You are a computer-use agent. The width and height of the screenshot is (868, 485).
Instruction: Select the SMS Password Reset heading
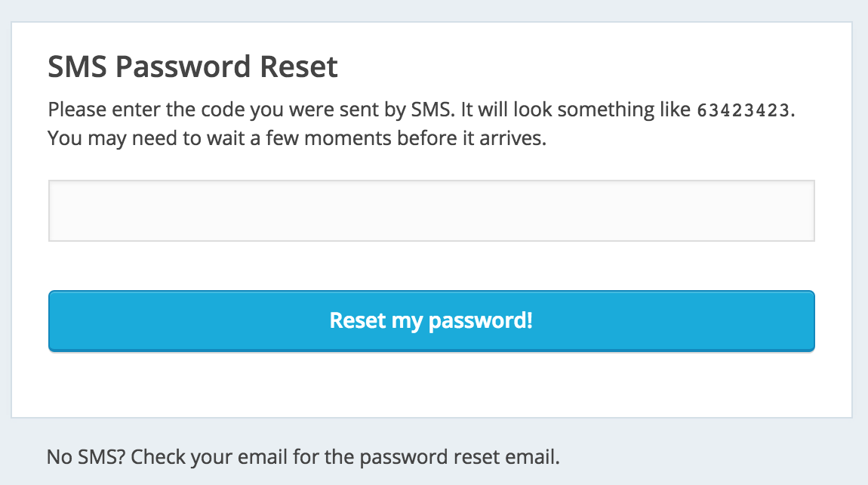pos(192,67)
